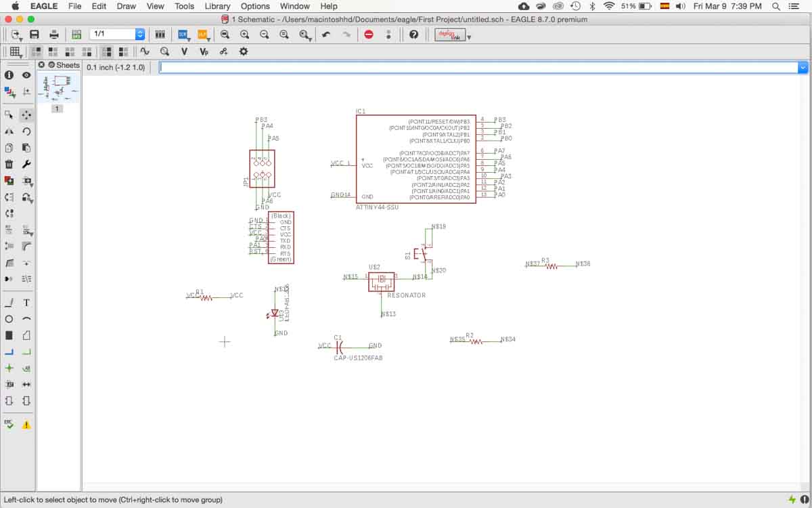The height and width of the screenshot is (508, 812).
Task: Click the CAP-US1206FAB label
Action: pos(358,358)
